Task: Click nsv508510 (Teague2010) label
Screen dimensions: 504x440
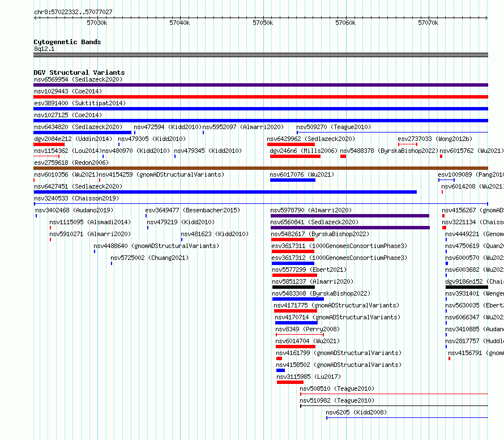Action: [337, 388]
